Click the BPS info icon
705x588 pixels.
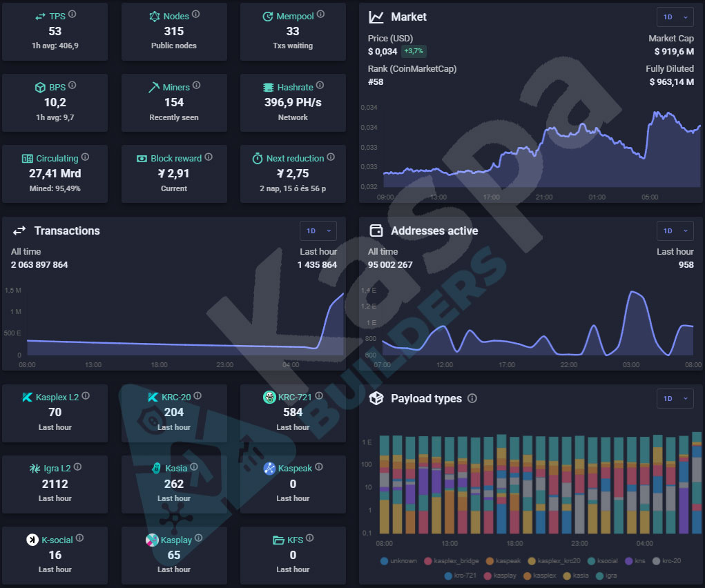(x=72, y=86)
